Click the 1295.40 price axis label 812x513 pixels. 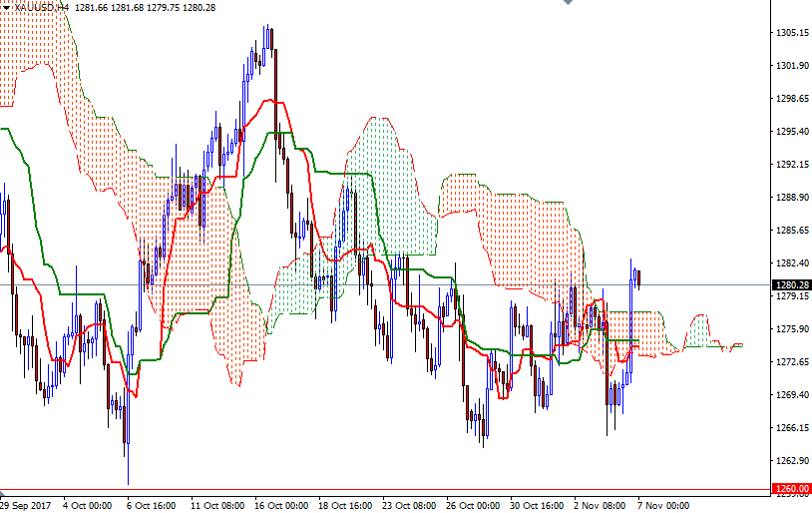pyautogui.click(x=792, y=132)
